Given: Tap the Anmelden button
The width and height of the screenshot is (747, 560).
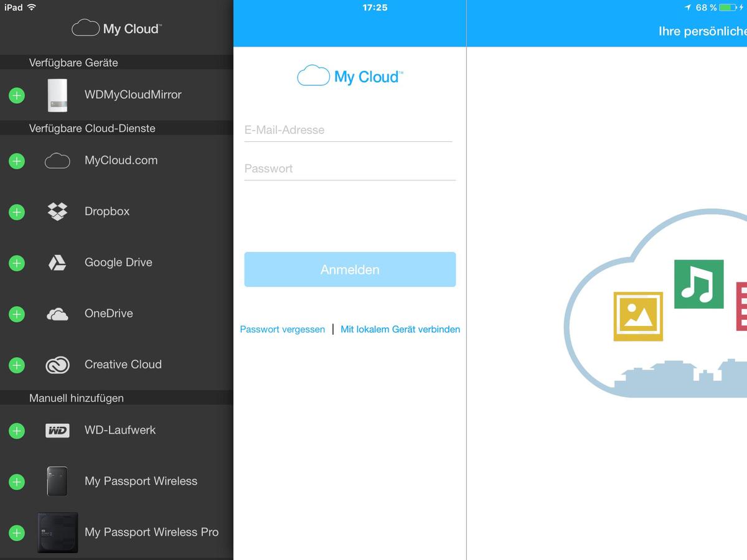Looking at the screenshot, I should (350, 269).
